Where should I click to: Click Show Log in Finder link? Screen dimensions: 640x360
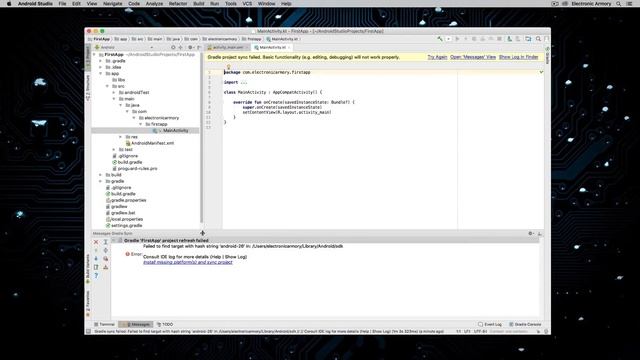519,57
